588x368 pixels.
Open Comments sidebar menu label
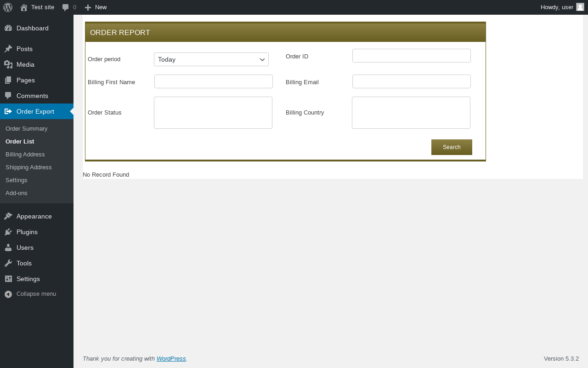(32, 96)
